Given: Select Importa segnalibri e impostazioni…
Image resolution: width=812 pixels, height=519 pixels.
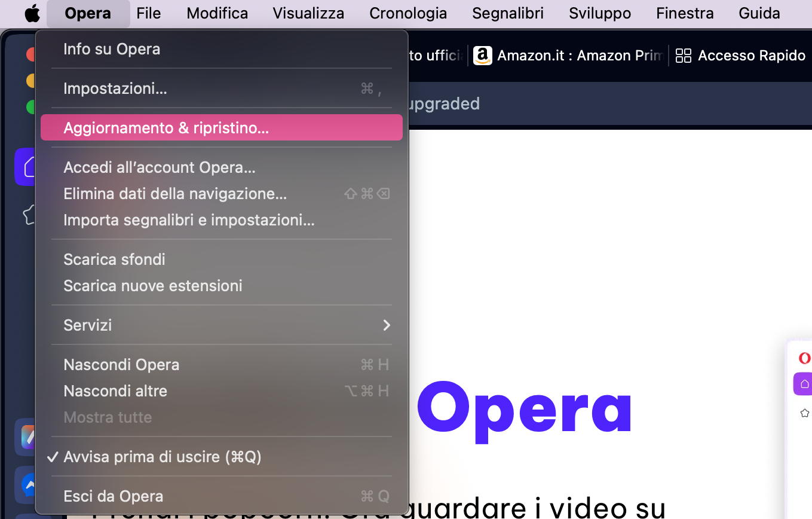Looking at the screenshot, I should (222, 220).
